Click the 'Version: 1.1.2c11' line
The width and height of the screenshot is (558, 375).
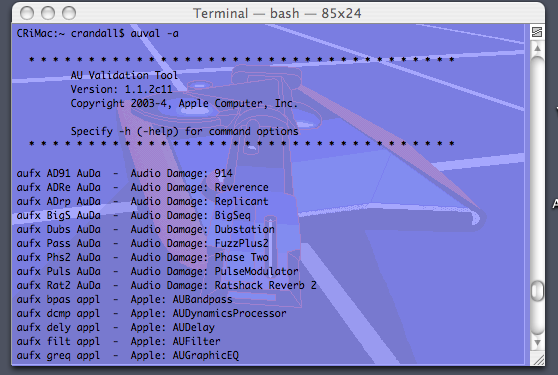tap(121, 89)
